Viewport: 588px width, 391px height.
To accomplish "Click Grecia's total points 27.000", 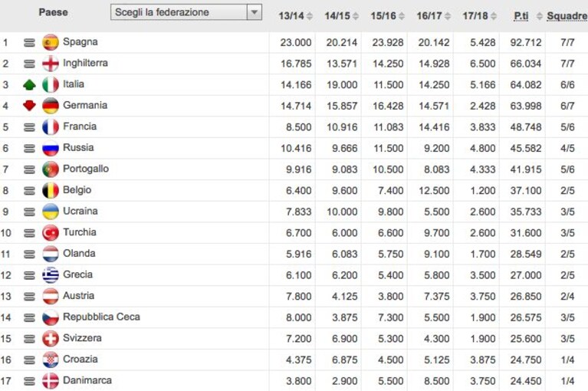I will pos(526,275).
